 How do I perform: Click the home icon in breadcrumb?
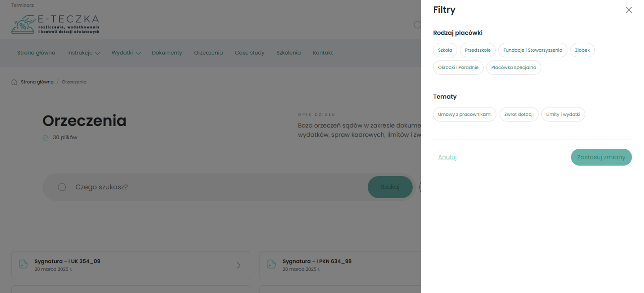(14, 82)
